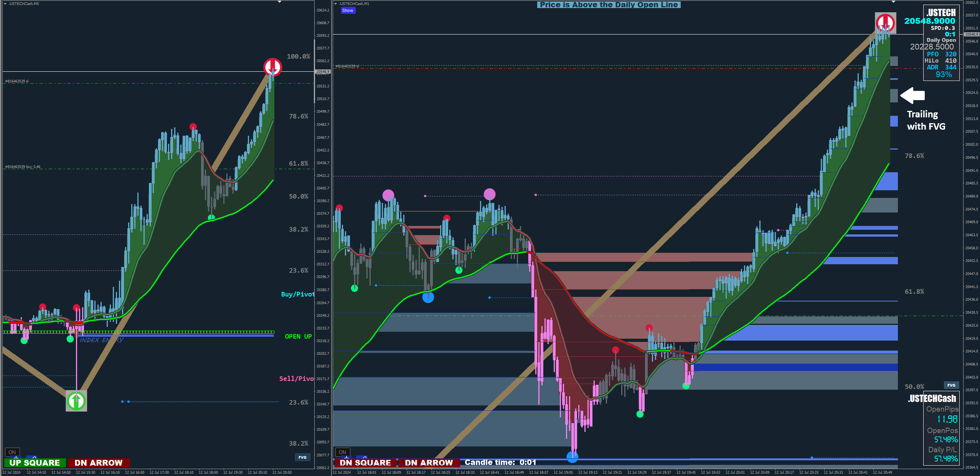Screen dimensions: 980x476
Task: Click the green up-arrow square signal icon
Action: tap(76, 401)
